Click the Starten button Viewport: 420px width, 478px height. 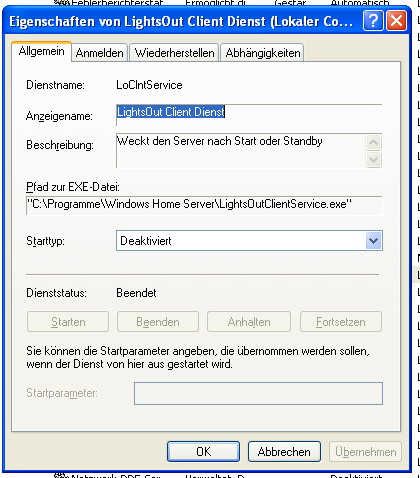[68, 322]
